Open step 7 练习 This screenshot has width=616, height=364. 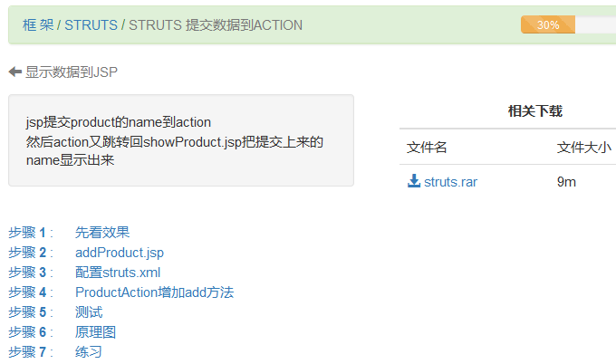point(89,352)
